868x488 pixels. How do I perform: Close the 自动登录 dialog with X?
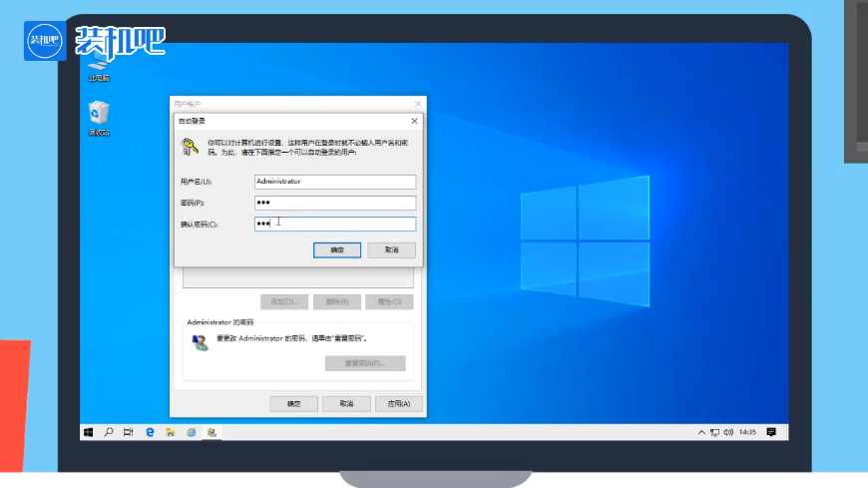click(414, 121)
